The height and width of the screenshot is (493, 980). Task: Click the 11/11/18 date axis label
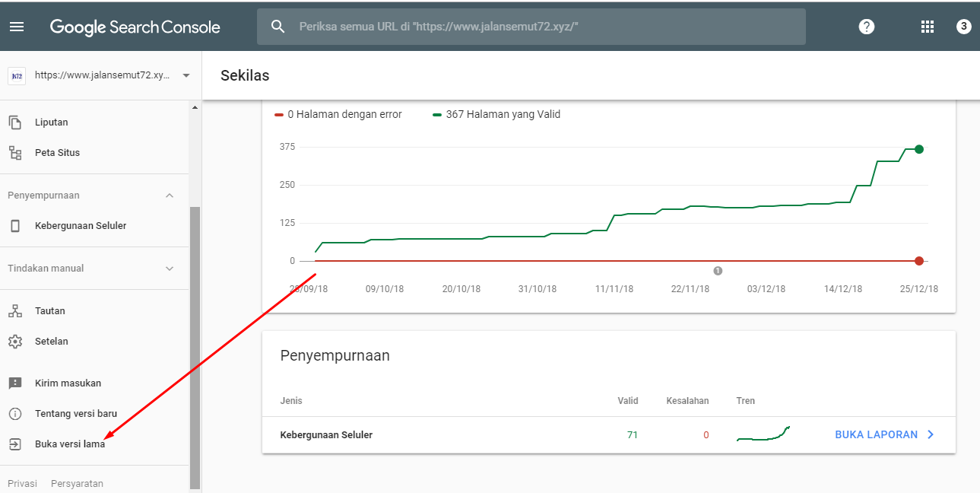click(x=614, y=289)
